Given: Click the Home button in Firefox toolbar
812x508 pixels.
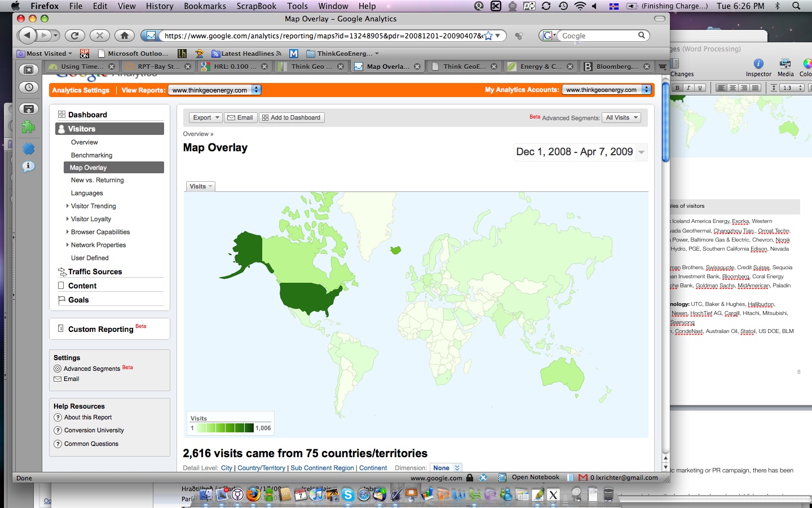Looking at the screenshot, I should 125,36.
